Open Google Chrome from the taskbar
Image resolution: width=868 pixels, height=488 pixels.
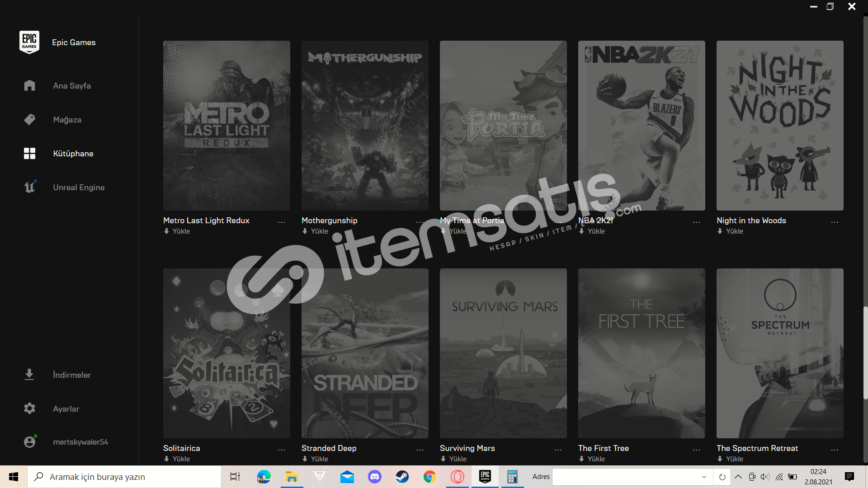(x=429, y=477)
